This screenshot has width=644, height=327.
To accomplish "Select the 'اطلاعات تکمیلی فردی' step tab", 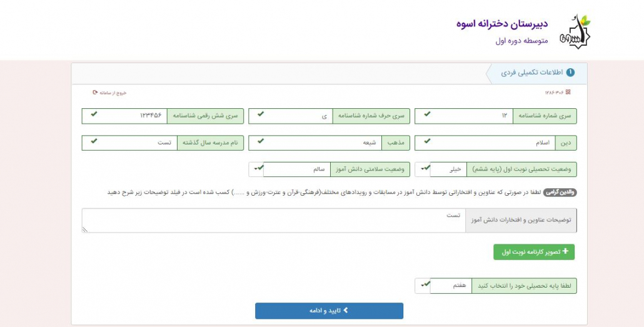I will [537, 73].
